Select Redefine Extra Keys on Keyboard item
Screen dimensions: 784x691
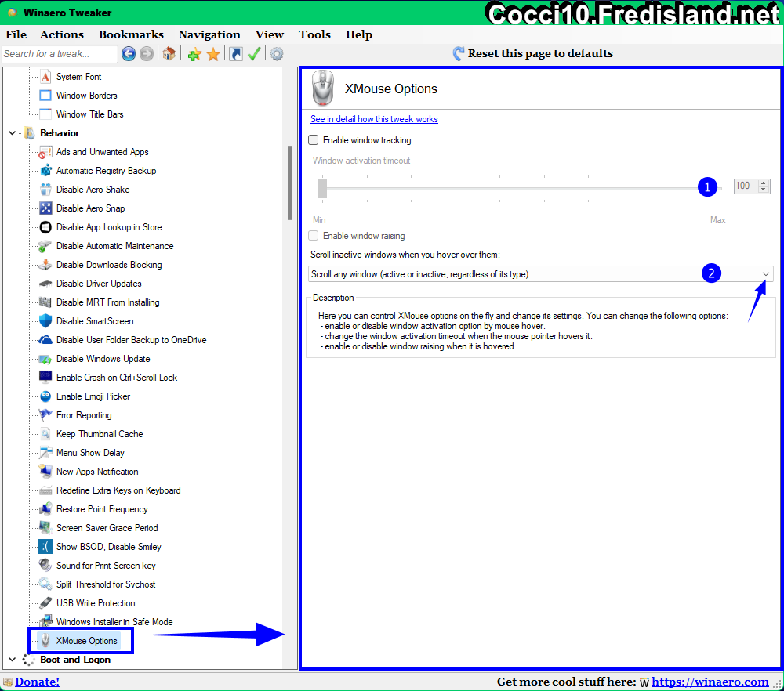coord(118,490)
